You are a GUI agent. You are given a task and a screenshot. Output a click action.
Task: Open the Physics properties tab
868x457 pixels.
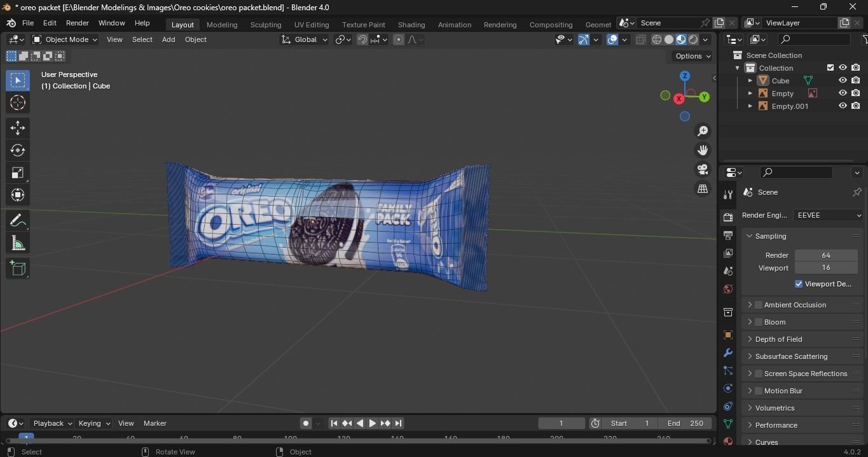coord(728,388)
